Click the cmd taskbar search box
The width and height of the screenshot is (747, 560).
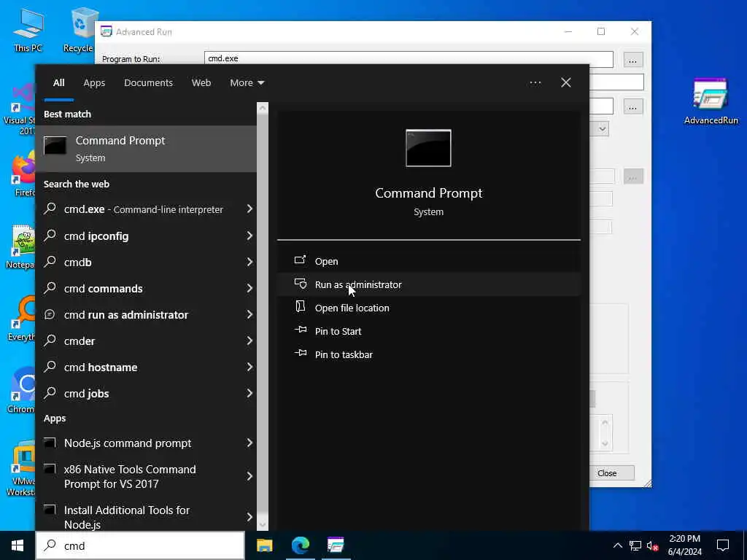click(140, 545)
